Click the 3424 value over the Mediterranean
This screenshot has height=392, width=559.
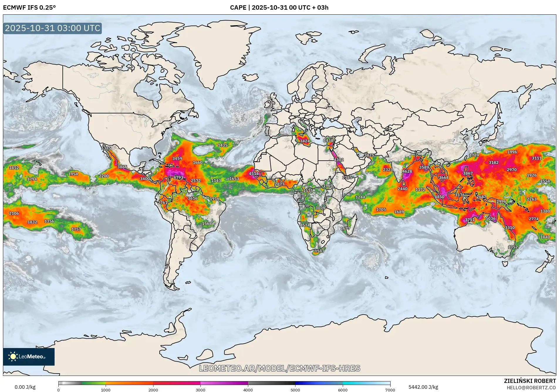(305, 142)
